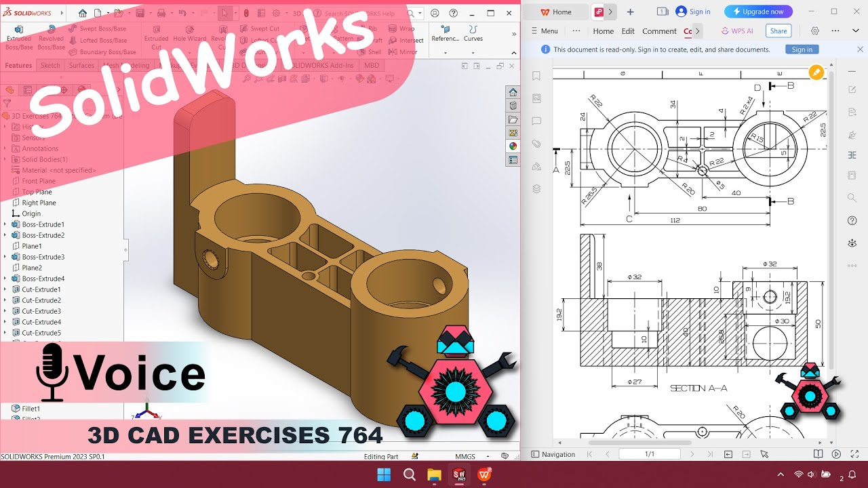Click the WPS settings gear icon
The image size is (868, 488).
pyautogui.click(x=815, y=30)
